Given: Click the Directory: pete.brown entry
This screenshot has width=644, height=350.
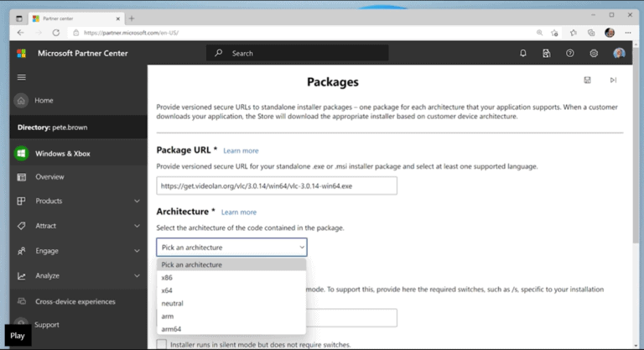Looking at the screenshot, I should (78, 128).
